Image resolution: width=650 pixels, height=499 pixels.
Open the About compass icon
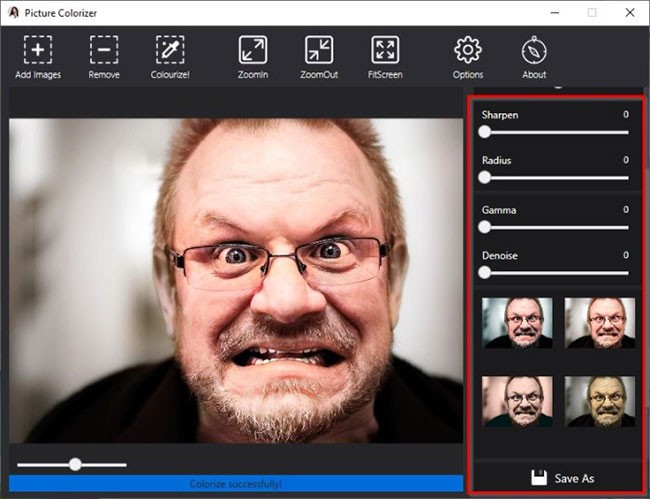[534, 50]
